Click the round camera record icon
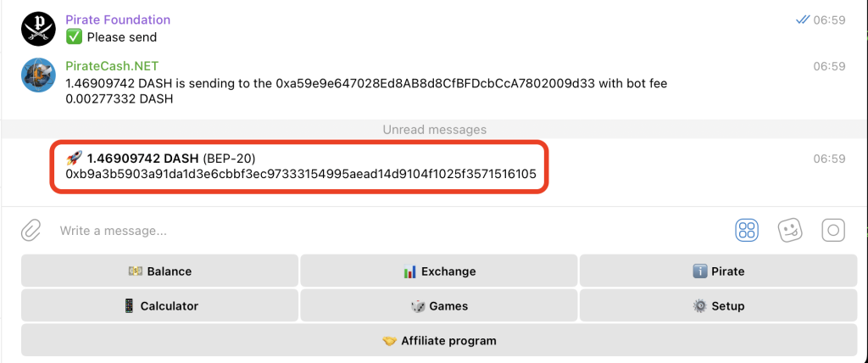868x363 pixels. pyautogui.click(x=833, y=230)
